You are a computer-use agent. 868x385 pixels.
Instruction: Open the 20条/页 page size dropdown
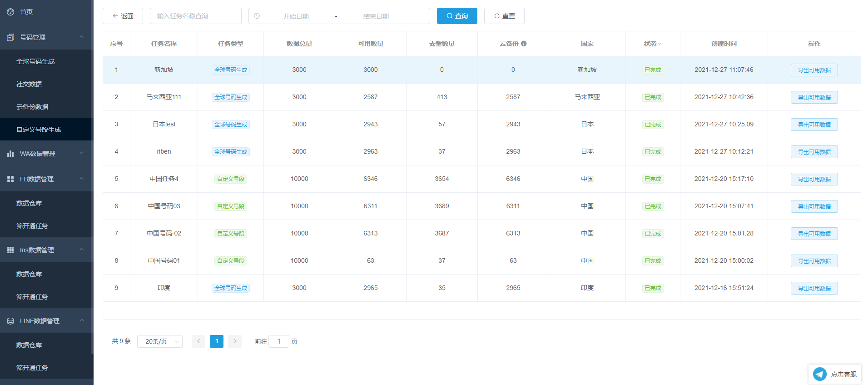pyautogui.click(x=160, y=341)
